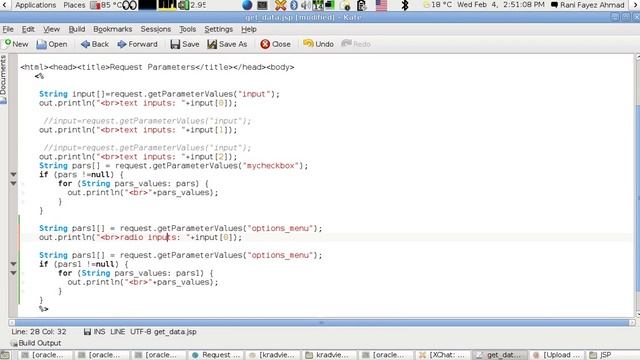640x360 pixels.
Task: Open the Sessions menu
Action: pos(156,29)
